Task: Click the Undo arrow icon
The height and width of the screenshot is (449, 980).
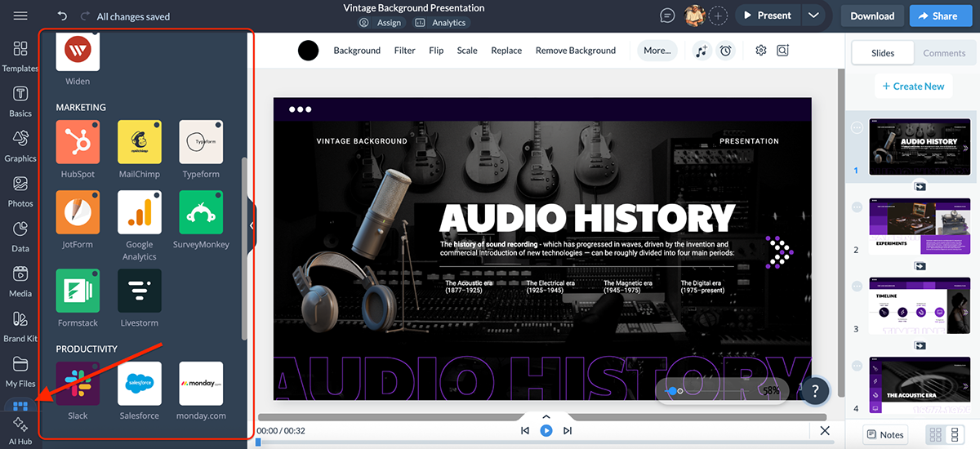Action: 63,16
